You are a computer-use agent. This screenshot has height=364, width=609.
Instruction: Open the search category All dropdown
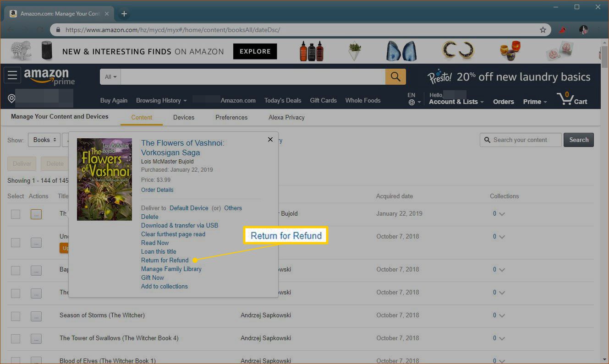110,77
